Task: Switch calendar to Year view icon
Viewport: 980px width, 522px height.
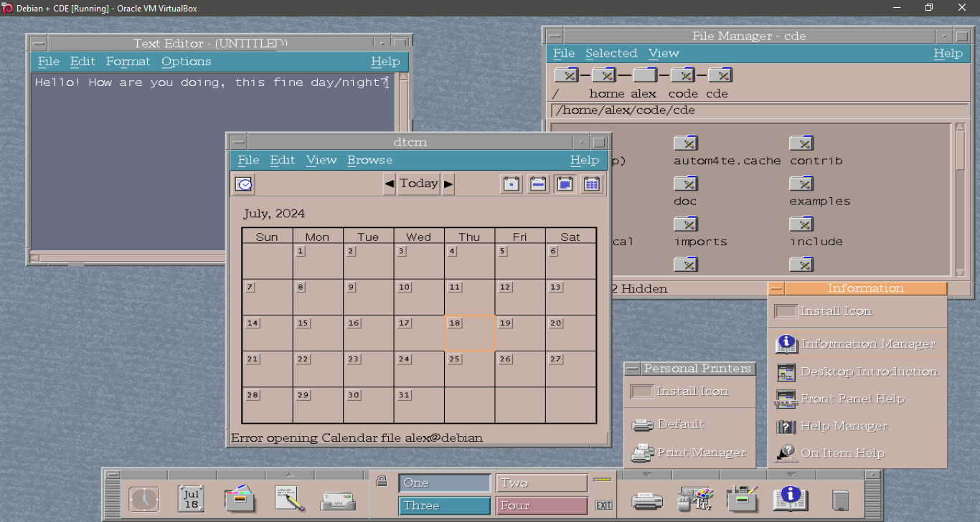Action: point(591,184)
